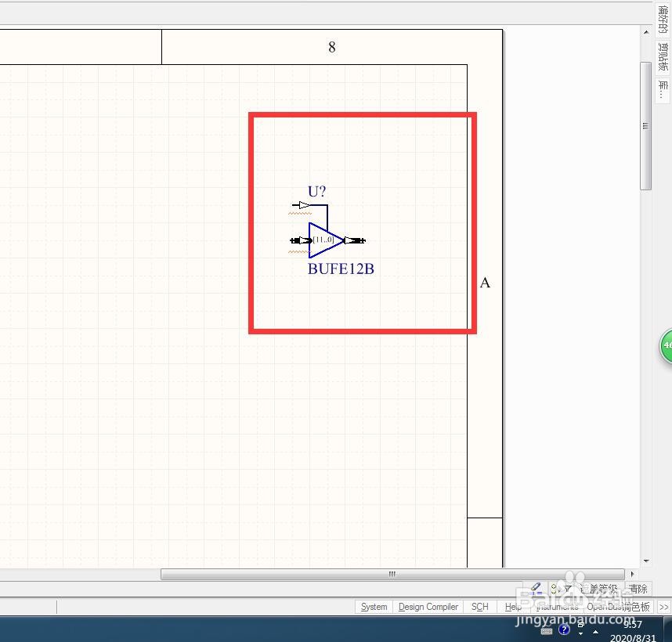This screenshot has width=672, height=642.
Task: Click the U? designator label
Action: 316,192
